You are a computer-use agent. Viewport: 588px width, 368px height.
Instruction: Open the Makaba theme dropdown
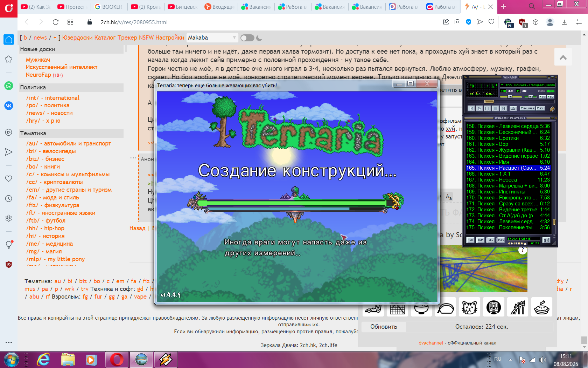point(212,38)
